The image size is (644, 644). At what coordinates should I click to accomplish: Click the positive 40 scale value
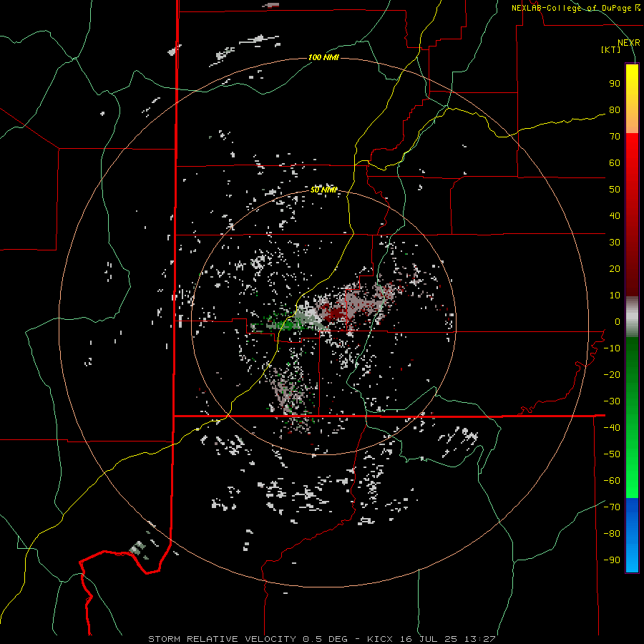[615, 216]
